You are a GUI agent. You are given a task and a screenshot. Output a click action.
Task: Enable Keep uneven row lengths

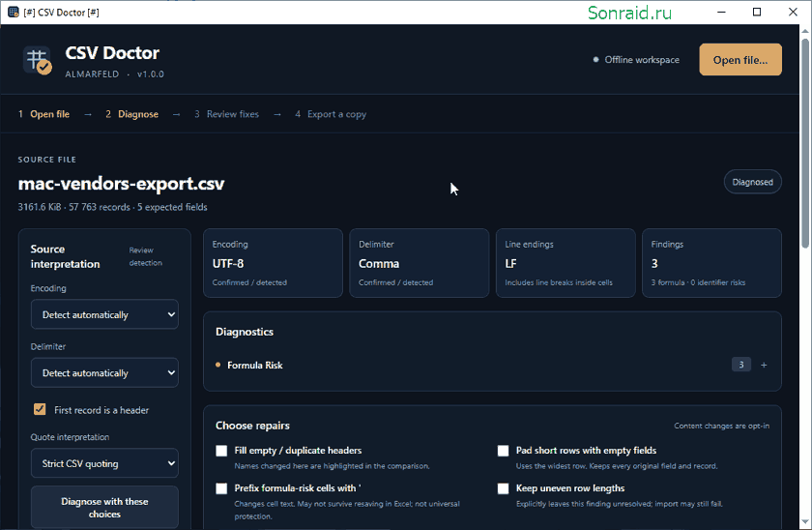(503, 488)
